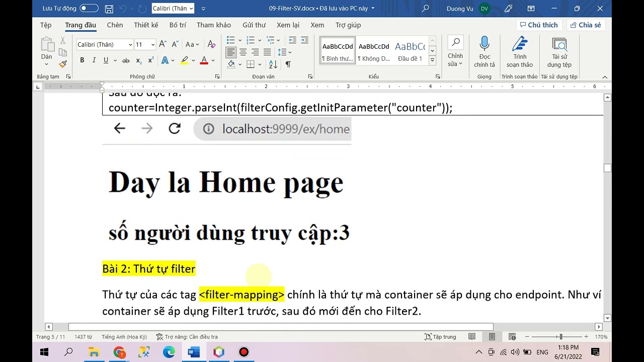Open the Xem lại ribbon tab
The height and width of the screenshot is (362, 644).
288,25
